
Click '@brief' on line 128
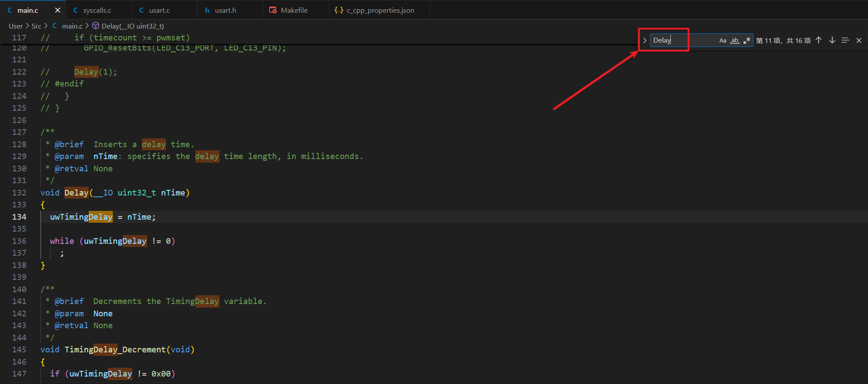(x=69, y=145)
